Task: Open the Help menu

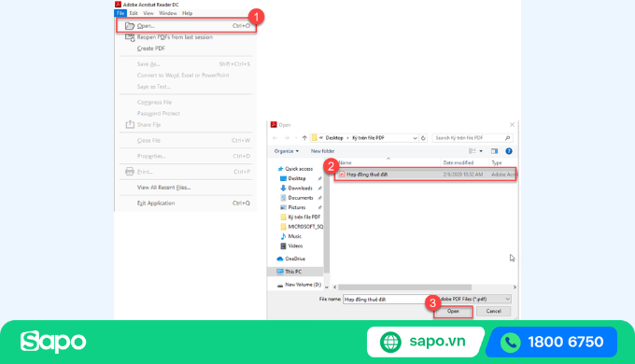Action: coord(187,13)
